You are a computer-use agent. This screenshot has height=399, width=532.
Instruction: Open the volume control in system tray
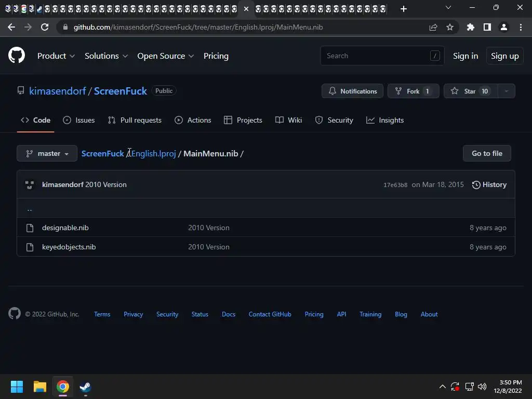tap(482, 387)
